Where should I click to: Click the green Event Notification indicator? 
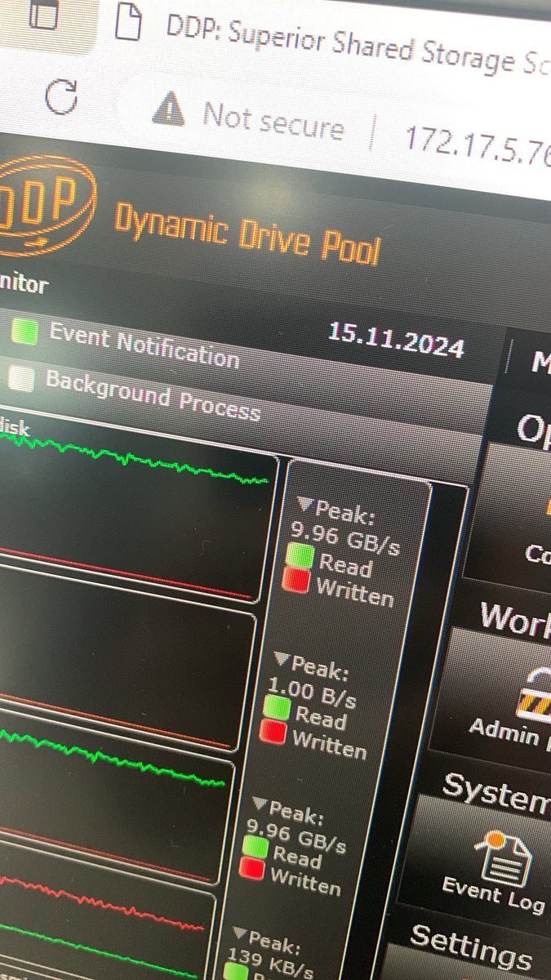[x=25, y=331]
